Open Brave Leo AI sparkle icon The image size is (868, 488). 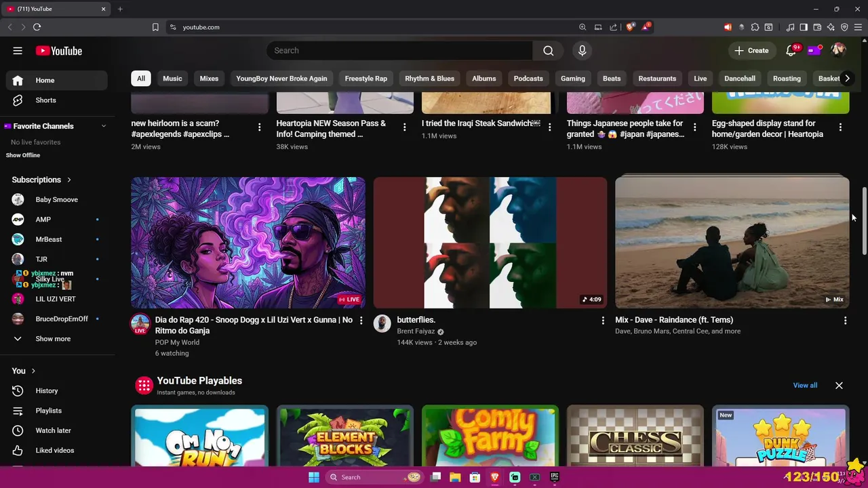831,27
